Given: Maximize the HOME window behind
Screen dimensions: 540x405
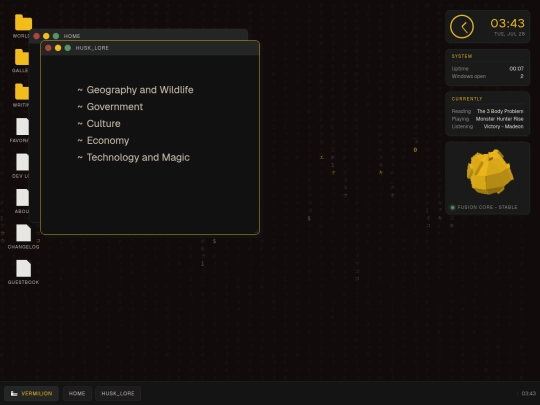Looking at the screenshot, I should point(56,36).
